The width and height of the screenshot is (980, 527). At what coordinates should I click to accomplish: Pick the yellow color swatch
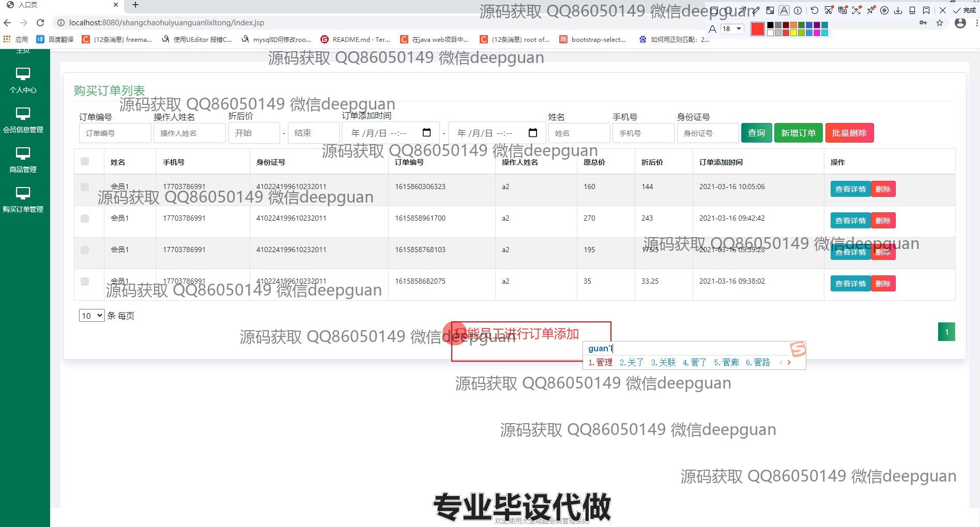pyautogui.click(x=793, y=33)
